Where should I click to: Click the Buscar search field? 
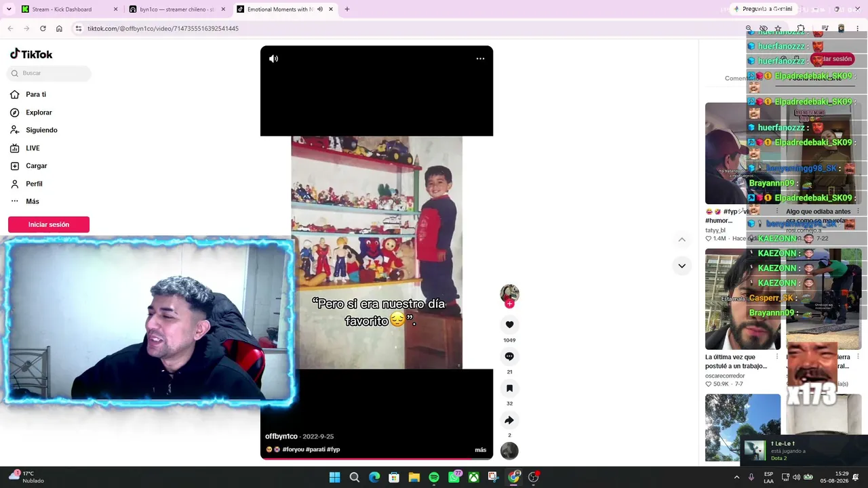pyautogui.click(x=50, y=73)
